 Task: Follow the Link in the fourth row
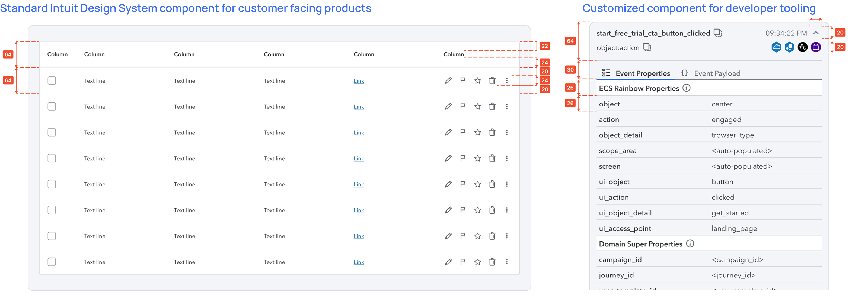click(x=359, y=159)
